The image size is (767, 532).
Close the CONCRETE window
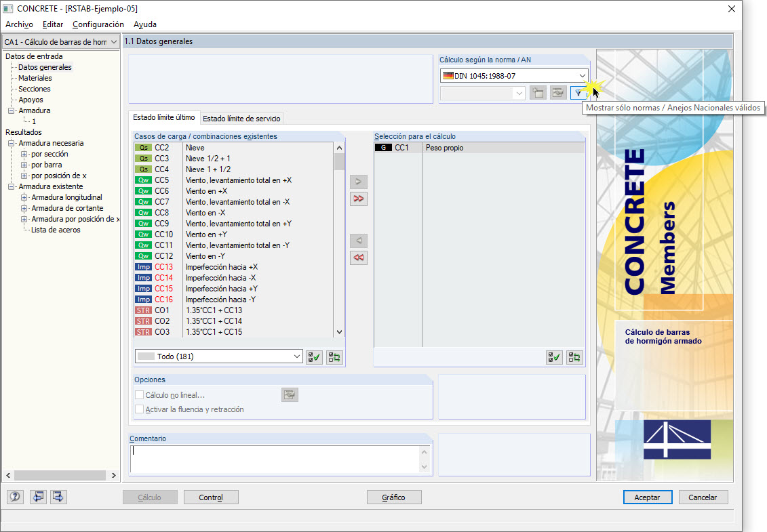[x=732, y=9]
